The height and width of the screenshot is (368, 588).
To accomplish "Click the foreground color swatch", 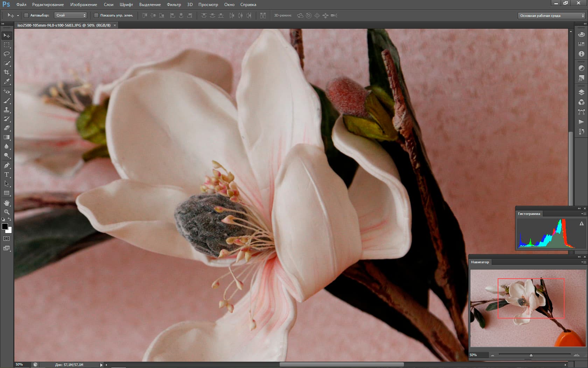I will 5,226.
